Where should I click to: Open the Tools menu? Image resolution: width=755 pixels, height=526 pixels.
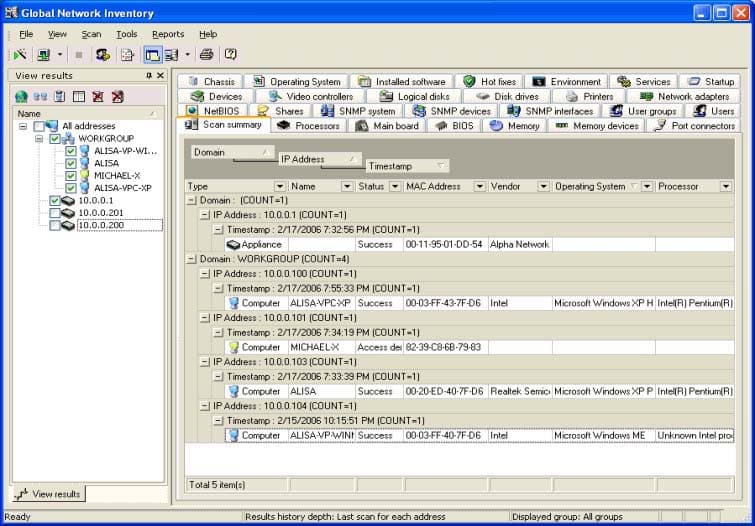[x=127, y=34]
